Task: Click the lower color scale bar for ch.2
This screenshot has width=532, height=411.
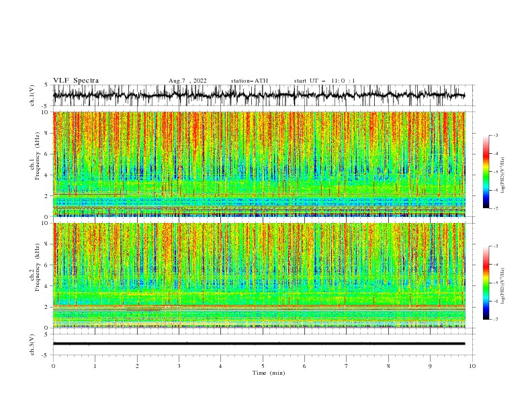Action: pyautogui.click(x=486, y=283)
